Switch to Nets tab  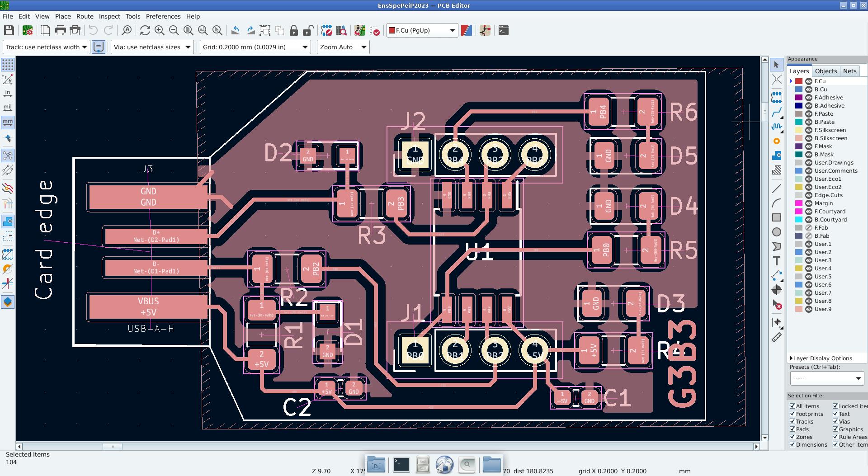click(x=849, y=71)
